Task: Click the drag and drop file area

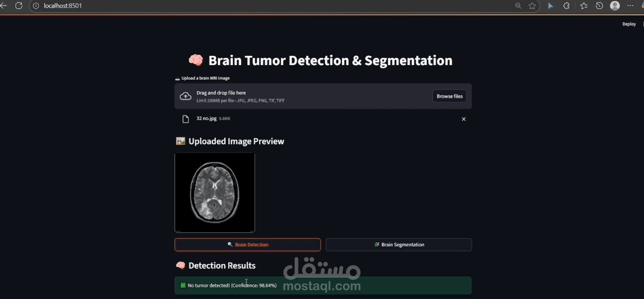Action: pos(323,96)
